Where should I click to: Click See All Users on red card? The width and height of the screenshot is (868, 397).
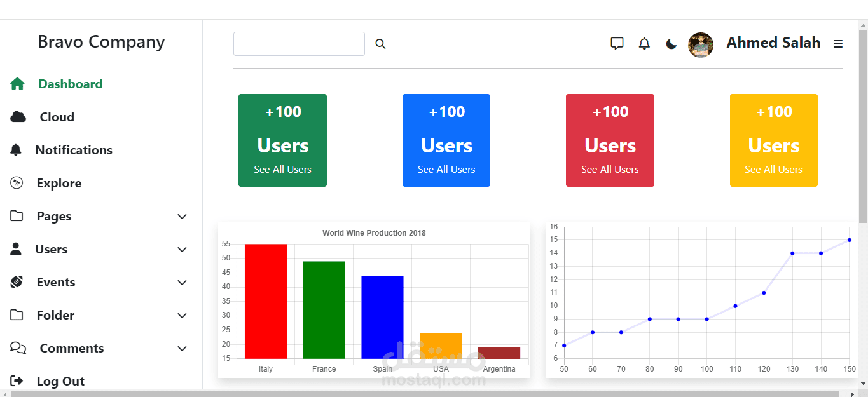(x=610, y=170)
